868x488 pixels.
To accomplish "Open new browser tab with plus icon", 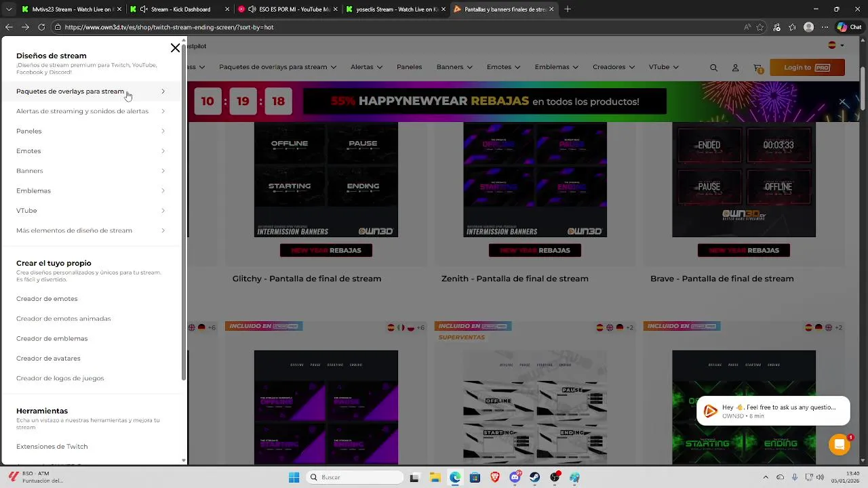I will [x=568, y=9].
